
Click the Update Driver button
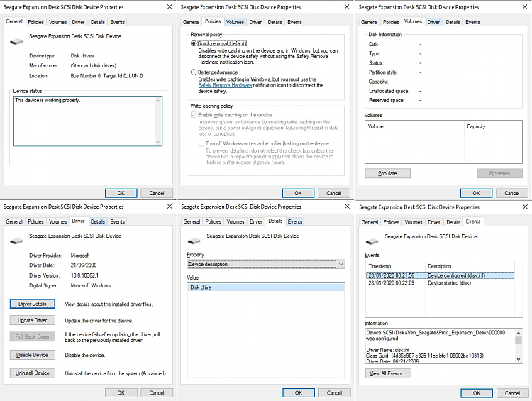point(32,320)
